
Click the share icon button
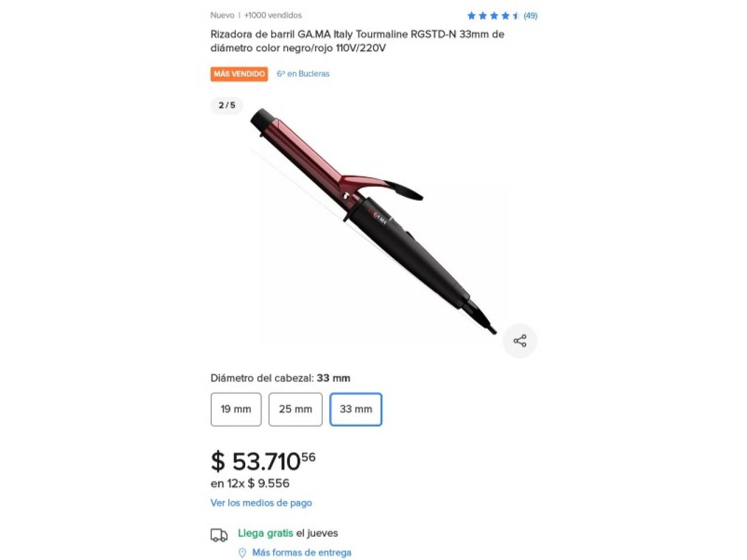point(519,341)
